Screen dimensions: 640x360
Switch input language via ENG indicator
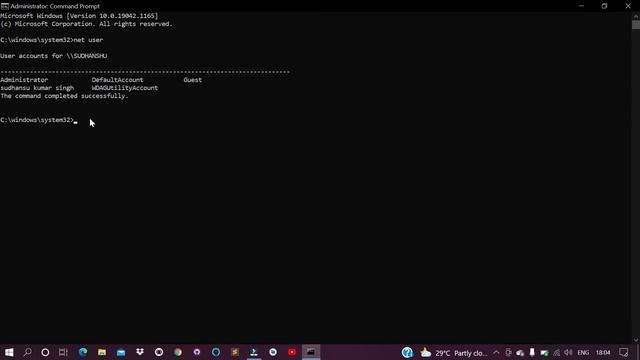(x=583, y=353)
